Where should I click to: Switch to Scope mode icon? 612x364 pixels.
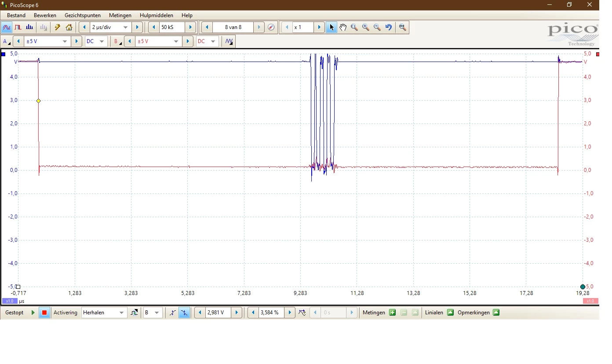(7, 27)
